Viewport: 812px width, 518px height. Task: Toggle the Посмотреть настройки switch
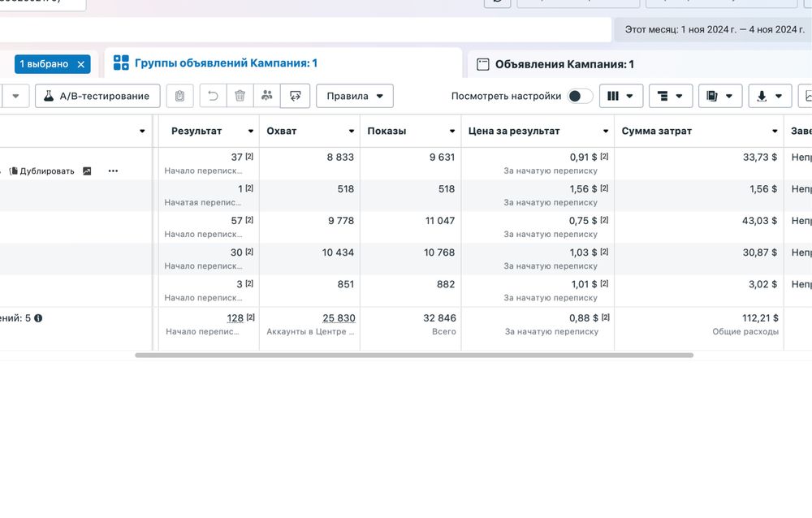580,96
